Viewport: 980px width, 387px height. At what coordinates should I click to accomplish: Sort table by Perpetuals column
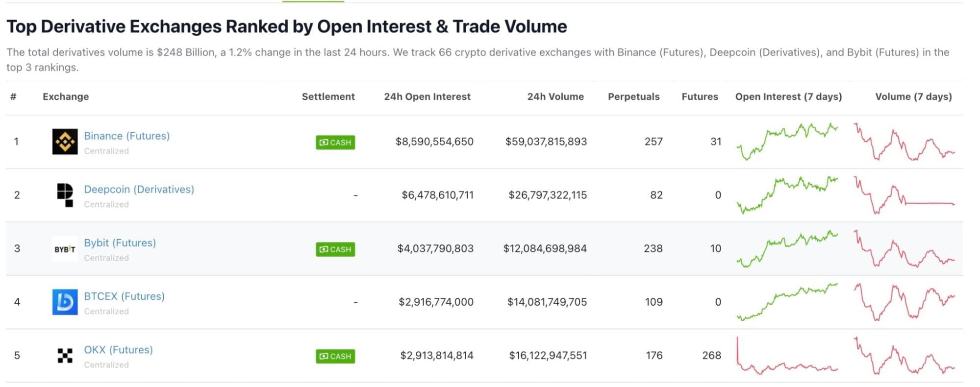pos(633,97)
